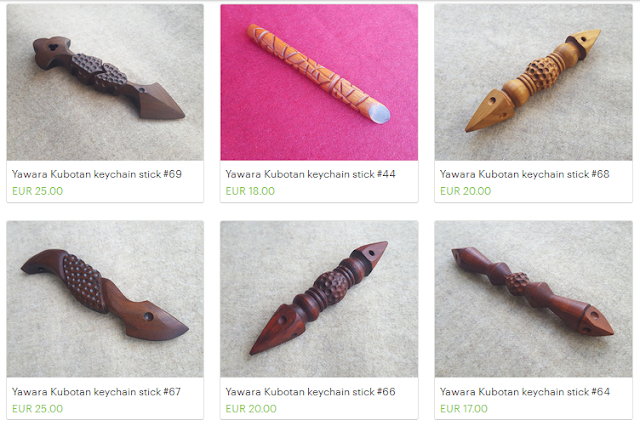Screen dimensions: 640x426
Task: Click the 'Yawara Kubotan keychain stick #69' title
Action: (x=97, y=174)
